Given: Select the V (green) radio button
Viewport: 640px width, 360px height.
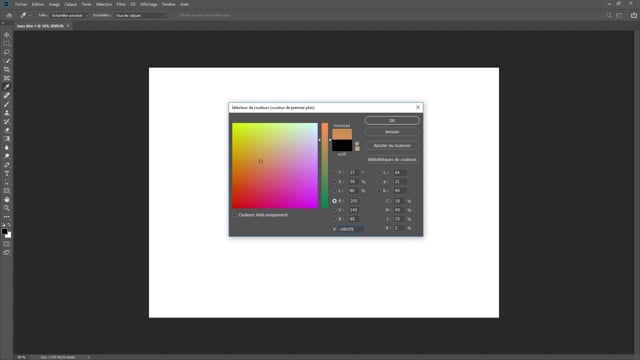Looking at the screenshot, I should pos(334,210).
